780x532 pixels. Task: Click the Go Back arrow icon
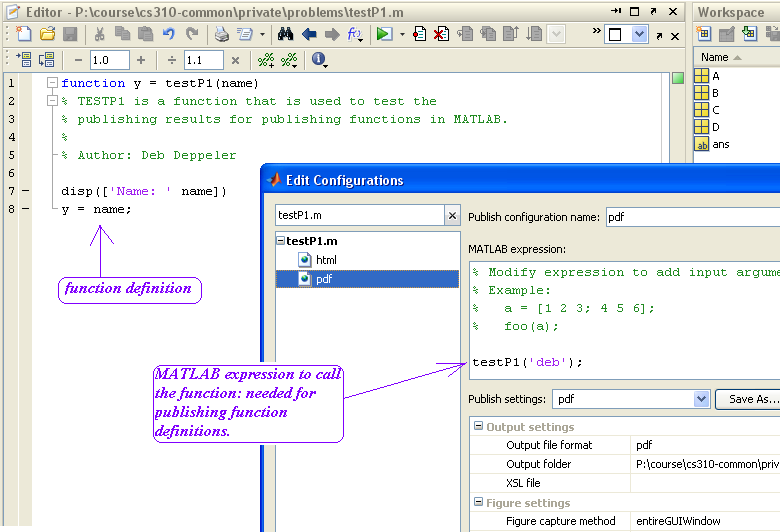coord(309,34)
